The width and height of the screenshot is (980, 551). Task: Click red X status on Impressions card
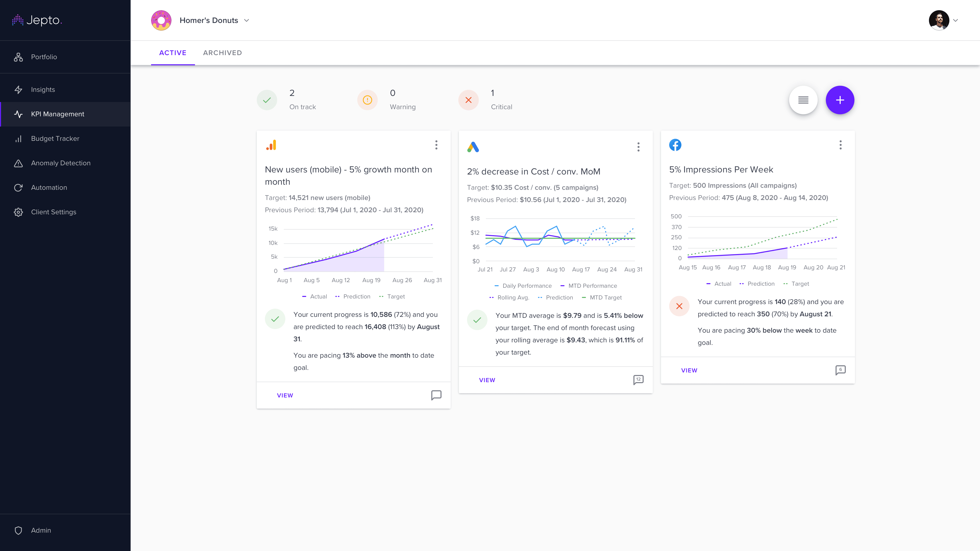(x=679, y=306)
